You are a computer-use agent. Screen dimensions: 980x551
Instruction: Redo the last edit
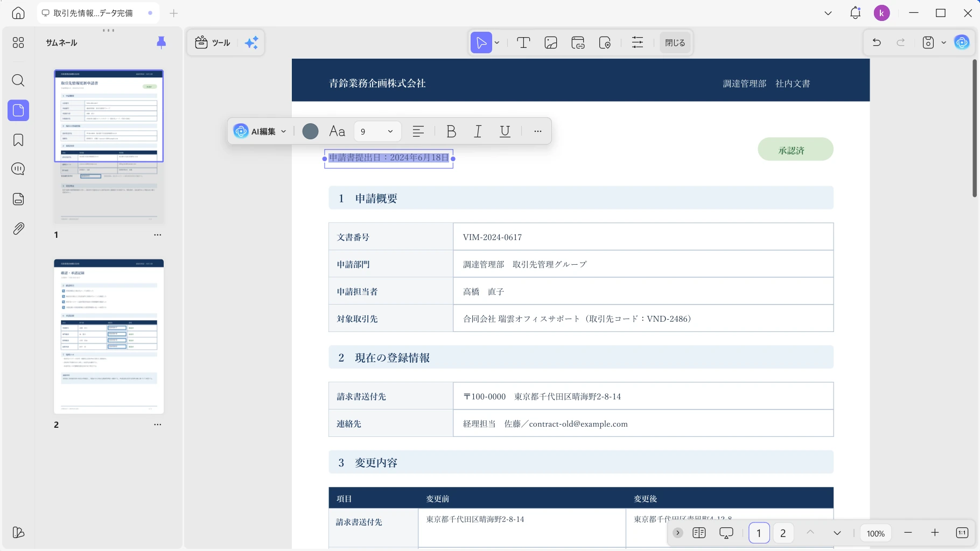click(901, 43)
